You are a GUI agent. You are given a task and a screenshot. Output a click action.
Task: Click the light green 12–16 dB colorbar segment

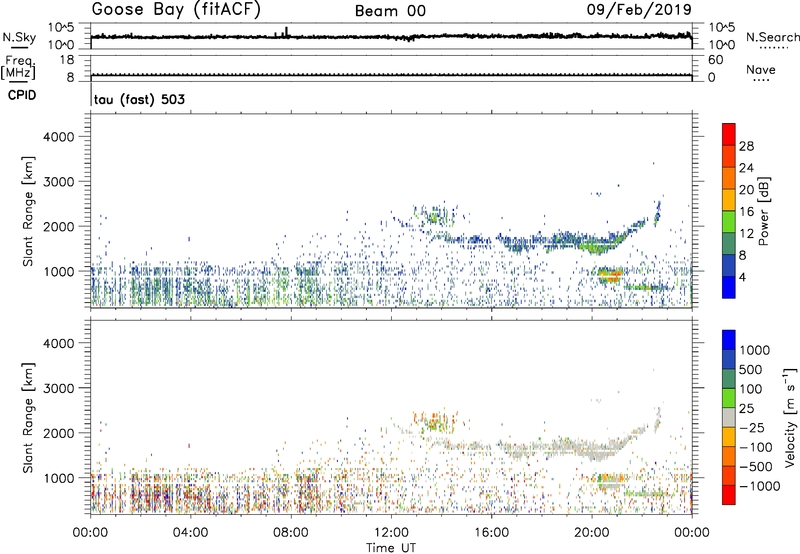[x=729, y=221]
